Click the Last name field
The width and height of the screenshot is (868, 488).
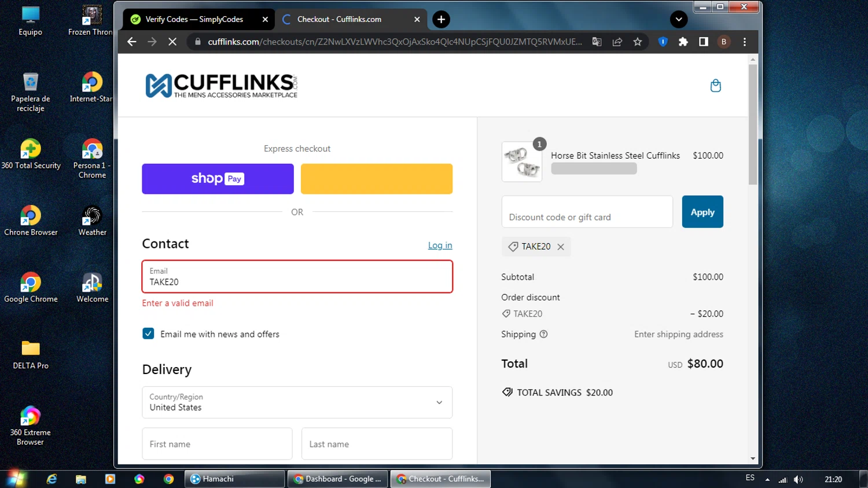pos(377,444)
